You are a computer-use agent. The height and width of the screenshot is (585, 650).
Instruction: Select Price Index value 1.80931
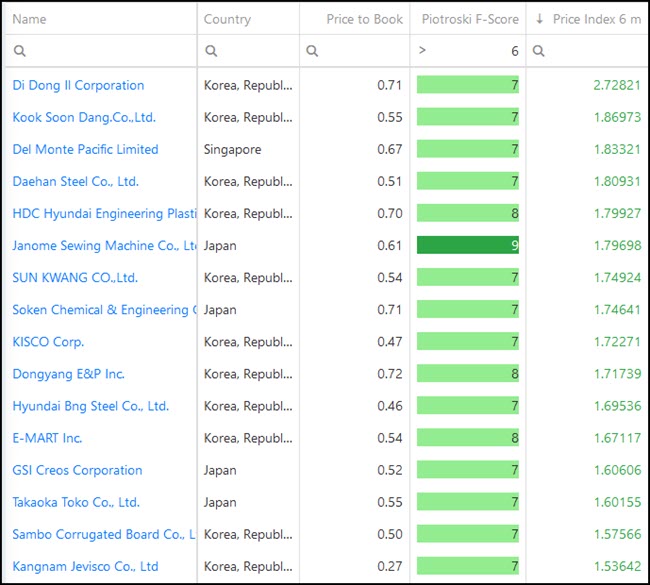(x=617, y=182)
